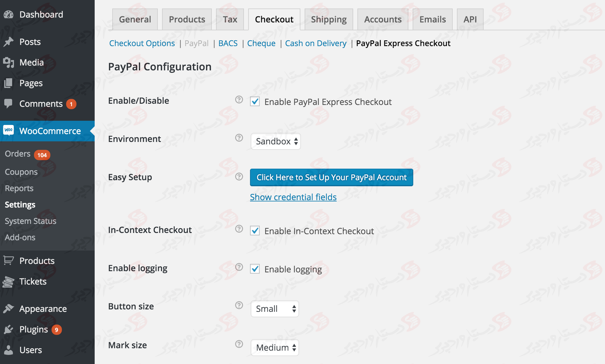Click the Media icon in sidebar
This screenshot has width=605, height=364.
point(8,62)
